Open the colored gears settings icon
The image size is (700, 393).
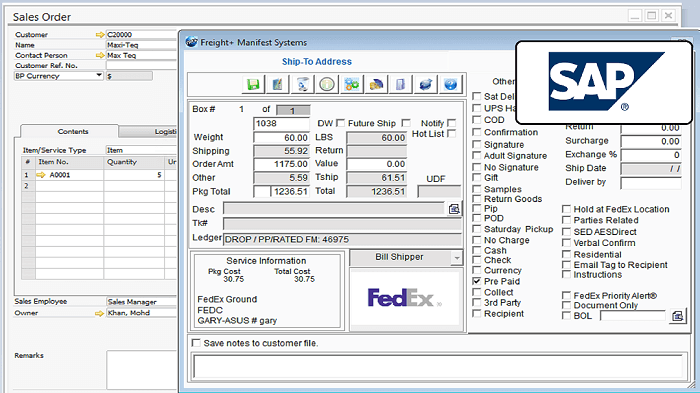351,84
